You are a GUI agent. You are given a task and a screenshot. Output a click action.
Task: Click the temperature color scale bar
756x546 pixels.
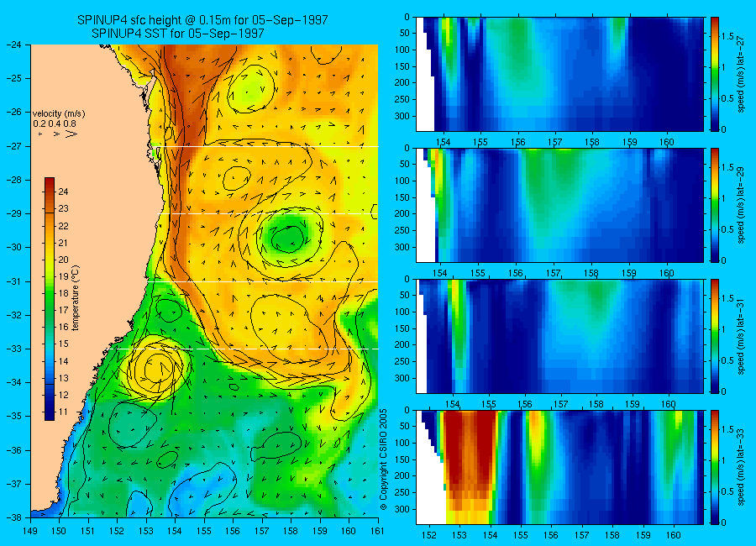[x=50, y=298]
